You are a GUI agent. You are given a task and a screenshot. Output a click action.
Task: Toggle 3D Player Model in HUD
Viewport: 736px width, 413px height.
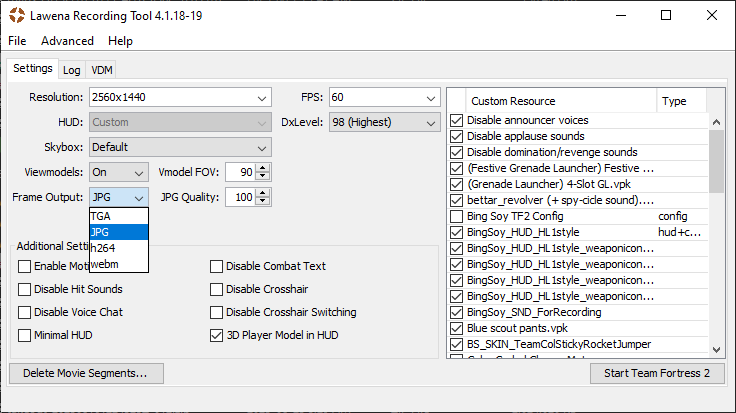point(217,335)
